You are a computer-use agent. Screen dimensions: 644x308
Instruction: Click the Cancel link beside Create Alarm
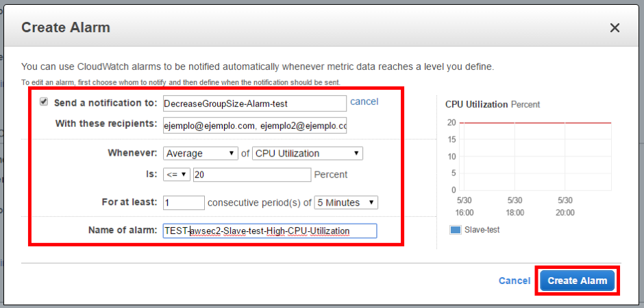point(514,281)
